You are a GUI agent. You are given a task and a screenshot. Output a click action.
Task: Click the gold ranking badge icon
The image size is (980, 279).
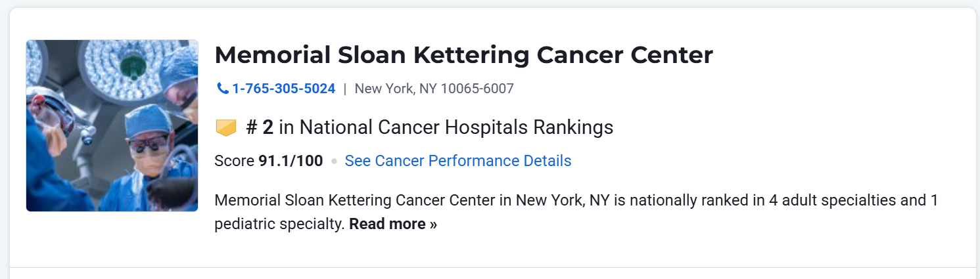(225, 128)
